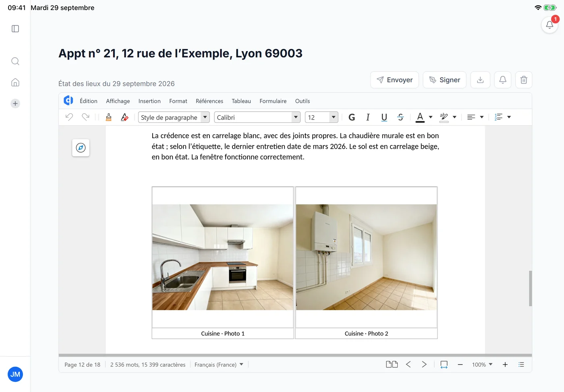
Task: Expand font color dropdown arrow
Action: click(431, 117)
